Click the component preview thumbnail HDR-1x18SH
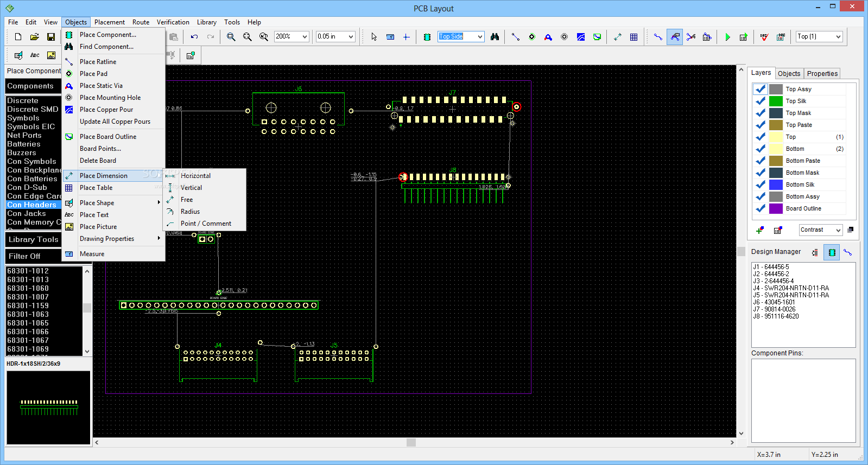This screenshot has height=465, width=868. [x=48, y=407]
